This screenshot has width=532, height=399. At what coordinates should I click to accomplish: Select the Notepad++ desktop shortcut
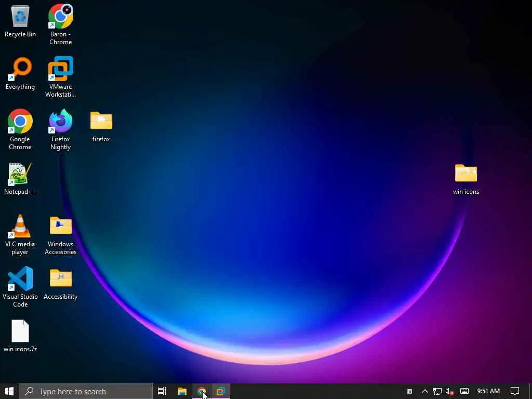click(20, 179)
